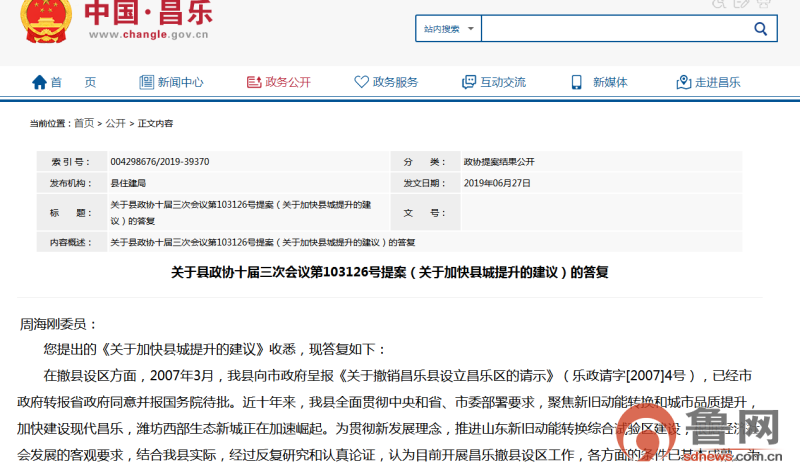This screenshot has width=800, height=469.
Task: Click the 新闻中心 newspaper icon
Action: [146, 82]
